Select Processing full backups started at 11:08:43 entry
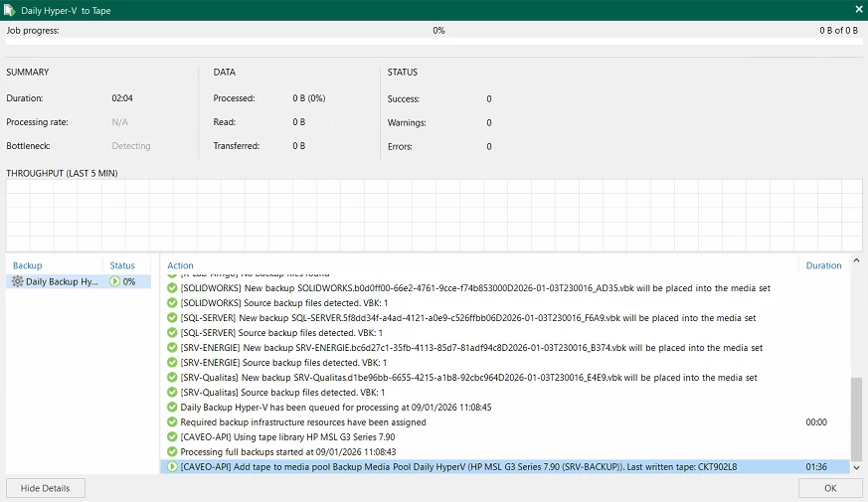The image size is (868, 502). [x=505, y=452]
